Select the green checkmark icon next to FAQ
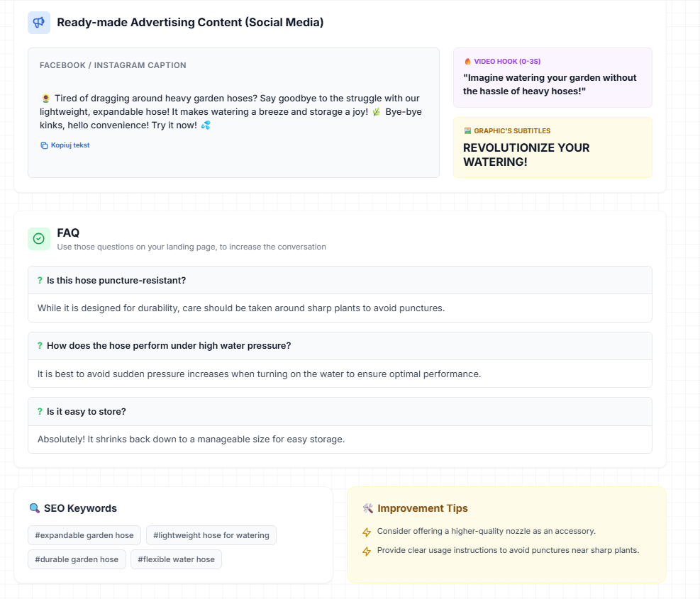This screenshot has height=599, width=700. 39,238
